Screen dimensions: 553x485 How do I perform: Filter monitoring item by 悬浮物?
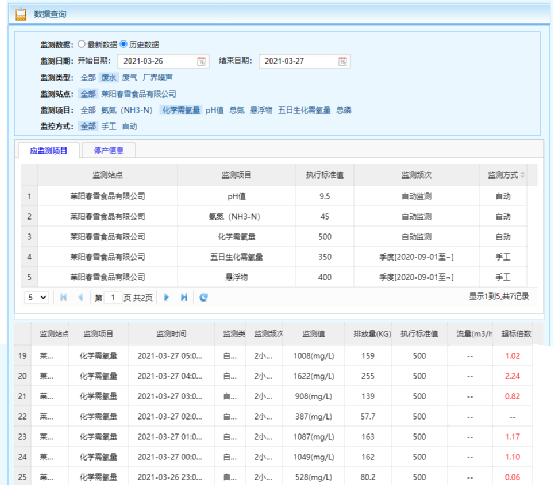(261, 110)
